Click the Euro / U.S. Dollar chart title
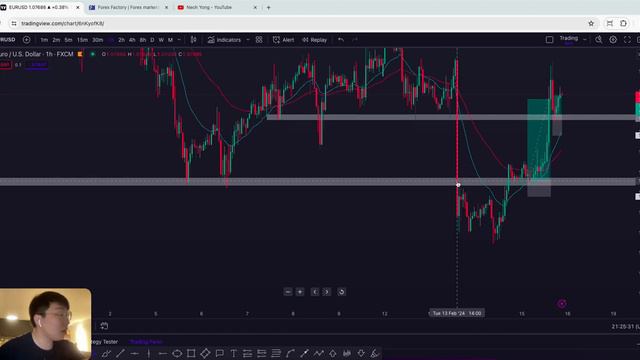This screenshot has width=640, height=360. (x=37, y=54)
